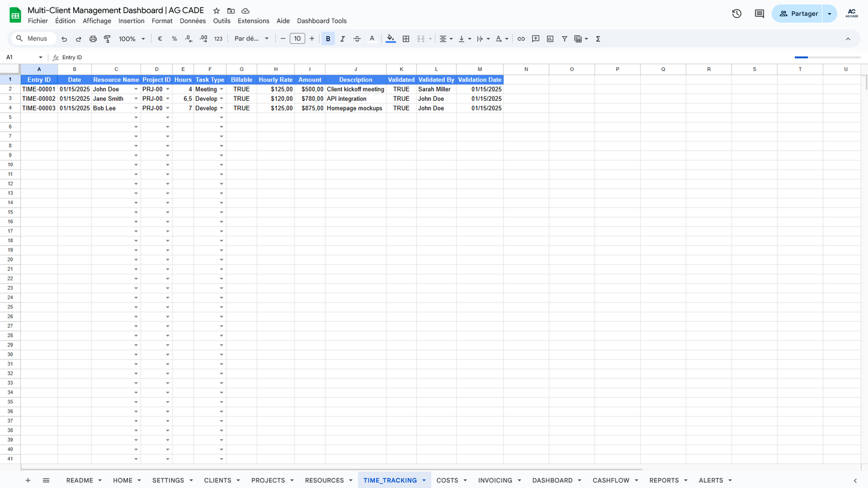Viewport: 868px width, 488px height.
Task: Toggle bold formatting
Action: [328, 39]
